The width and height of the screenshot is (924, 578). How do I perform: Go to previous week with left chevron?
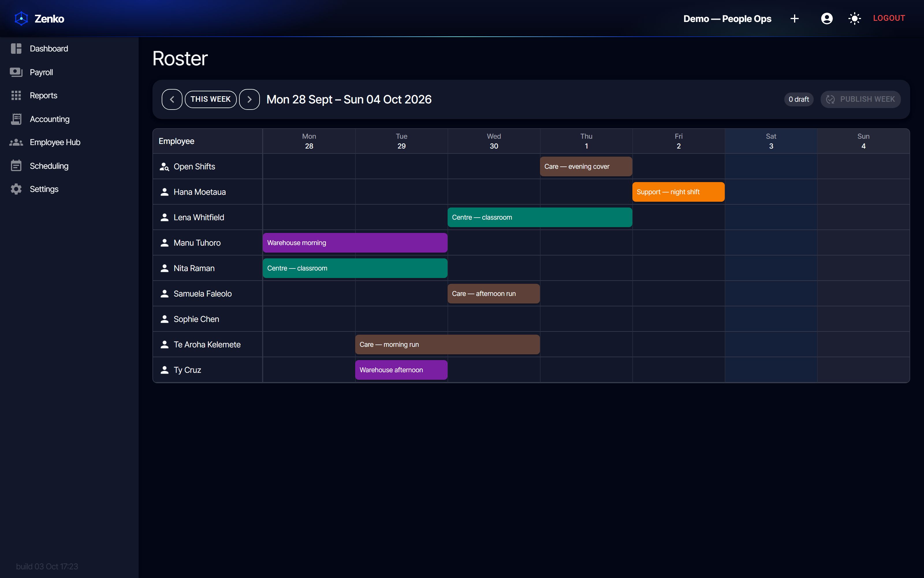pos(172,99)
